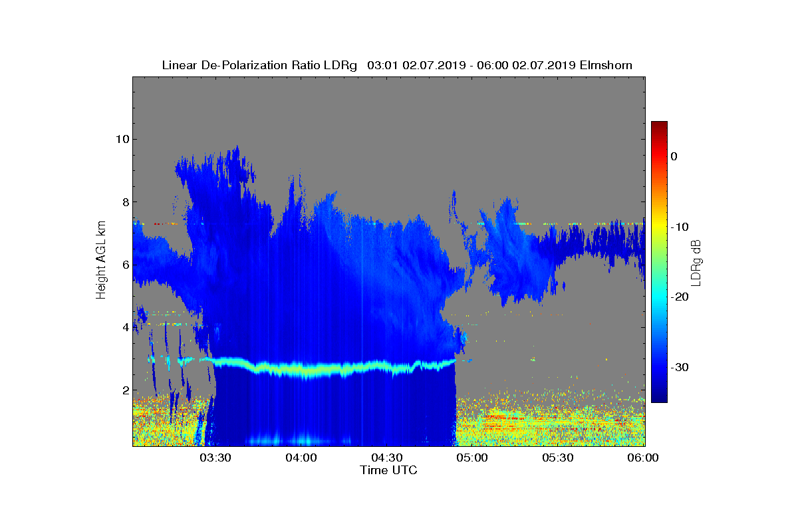Click the dark red top of the colorbar
Image resolution: width=798 pixels, height=532 pixels.
tap(659, 128)
